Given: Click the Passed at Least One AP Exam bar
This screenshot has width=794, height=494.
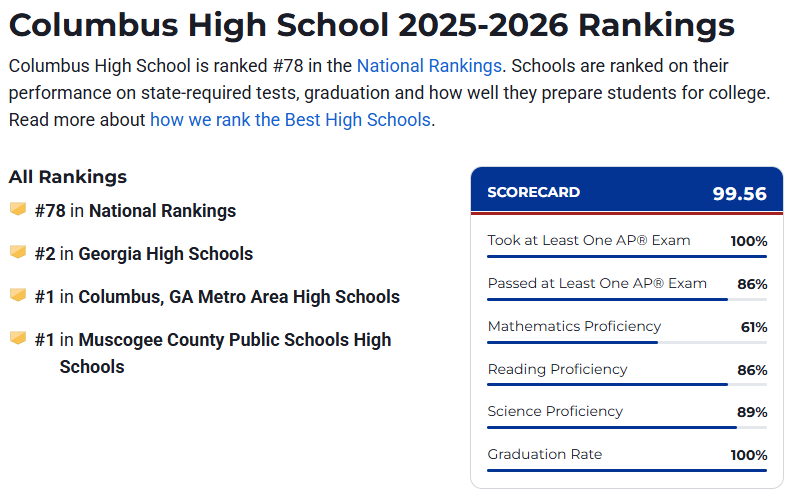Looking at the screenshot, I should point(627,299).
